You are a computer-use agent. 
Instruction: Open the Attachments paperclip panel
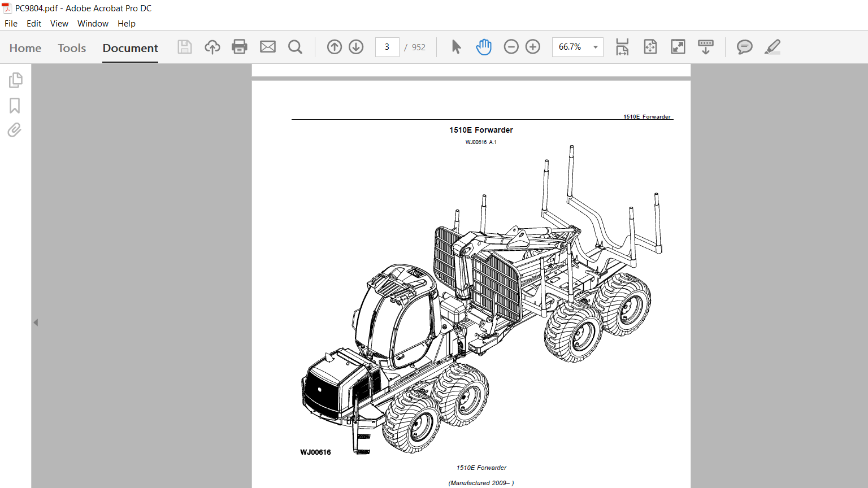click(x=15, y=130)
